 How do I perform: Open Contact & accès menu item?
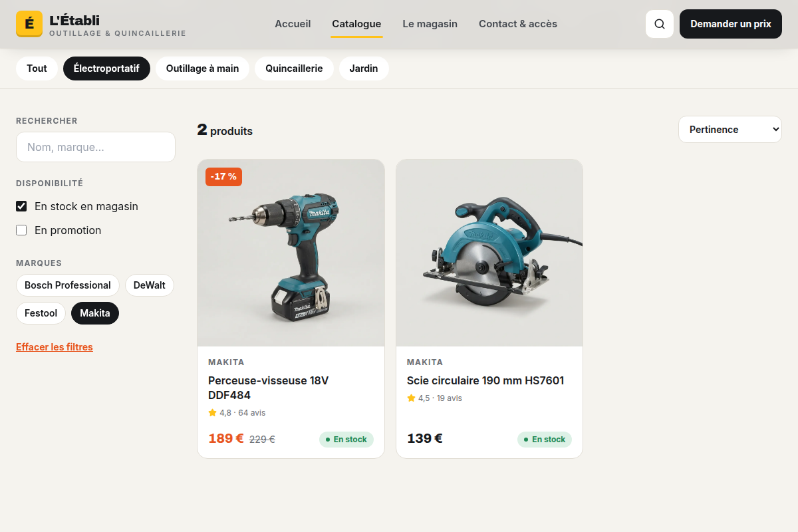coord(518,24)
